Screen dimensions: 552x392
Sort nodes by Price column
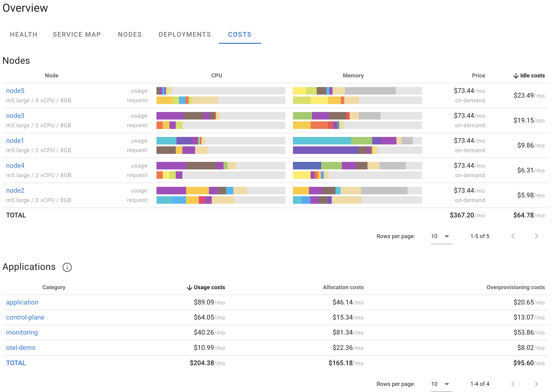[x=478, y=76]
